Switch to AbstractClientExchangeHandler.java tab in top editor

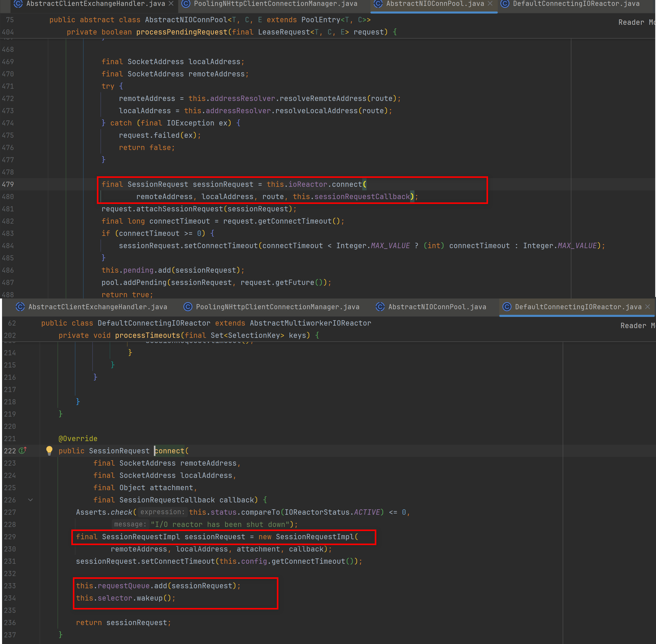[95, 4]
